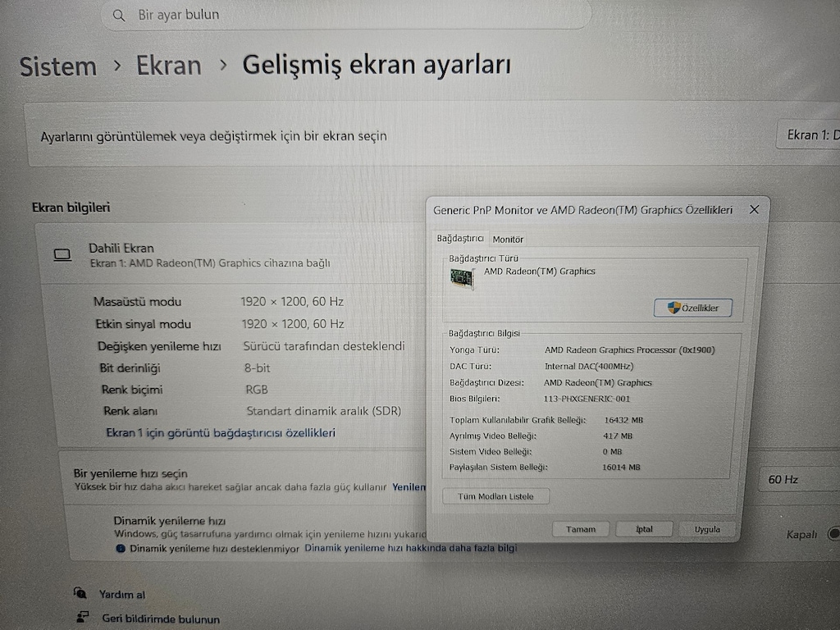840x630 pixels.
Task: Toggle the Dinamik yenileme hızı switch
Action: click(833, 533)
